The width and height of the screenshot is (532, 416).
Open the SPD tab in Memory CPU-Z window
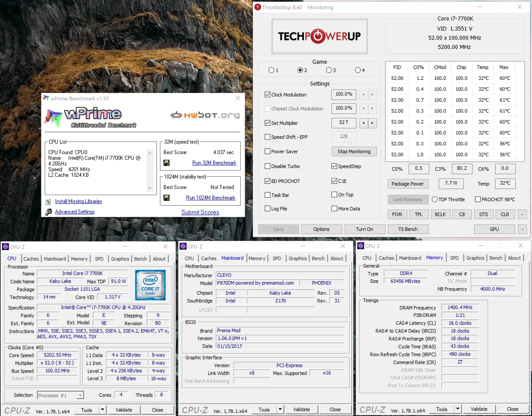coord(454,258)
